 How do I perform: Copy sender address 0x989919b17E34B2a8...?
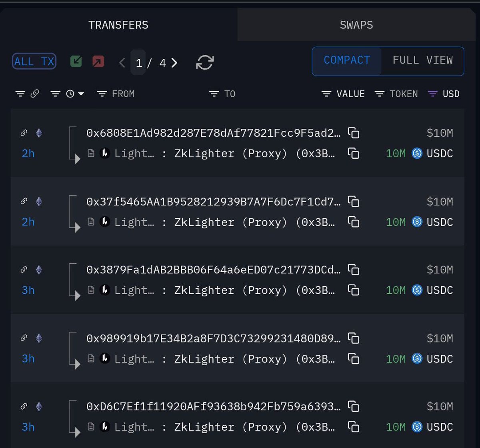tap(354, 338)
